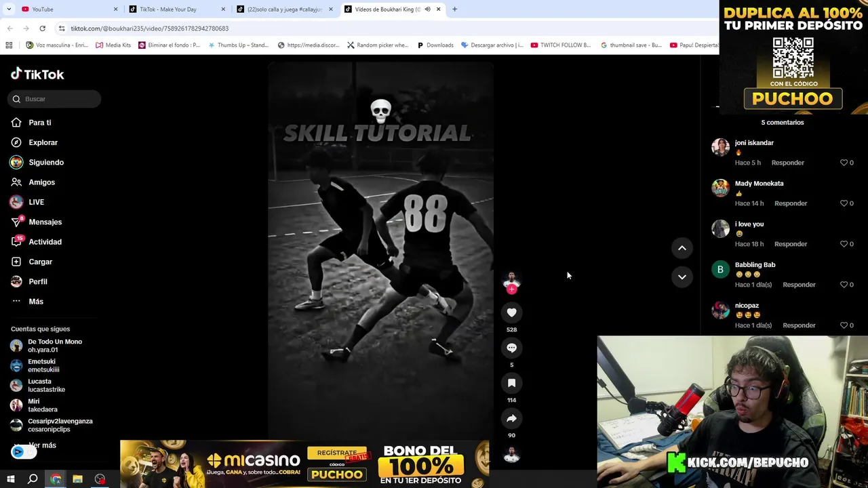This screenshot has width=868, height=488.
Task: Open Babbling Bab's green avatar
Action: pos(720,269)
